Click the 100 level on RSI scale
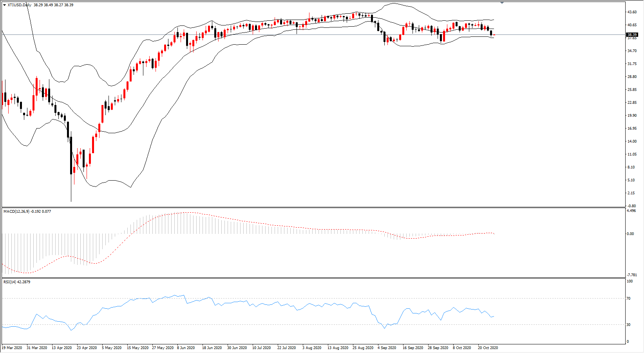 630,281
